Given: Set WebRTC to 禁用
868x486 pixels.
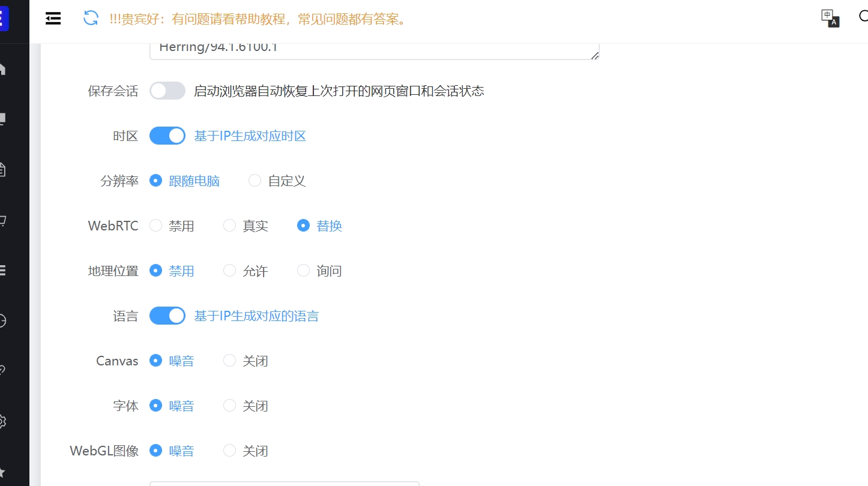Looking at the screenshot, I should 155,225.
